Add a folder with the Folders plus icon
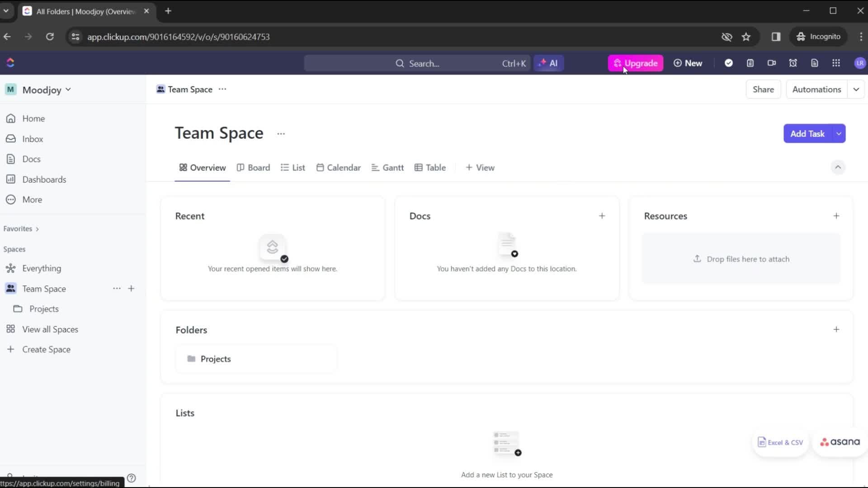The height and width of the screenshot is (488, 868). click(836, 329)
